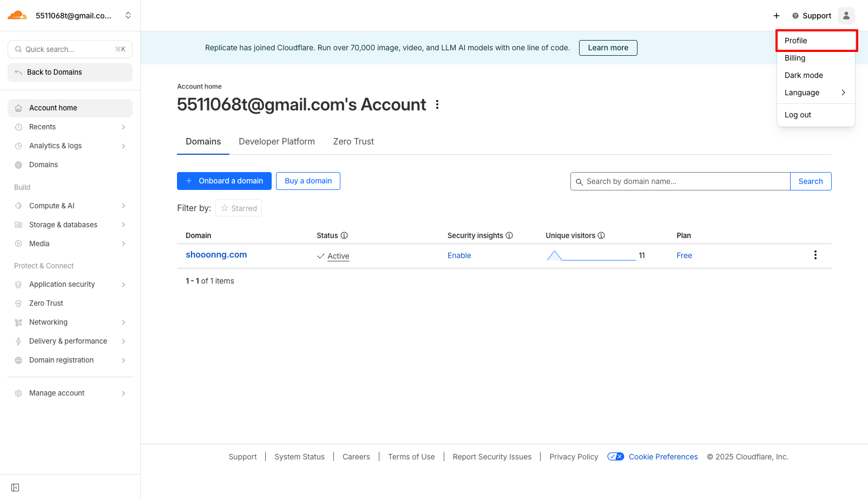
Task: Select Billing from user menu
Action: tap(816, 58)
